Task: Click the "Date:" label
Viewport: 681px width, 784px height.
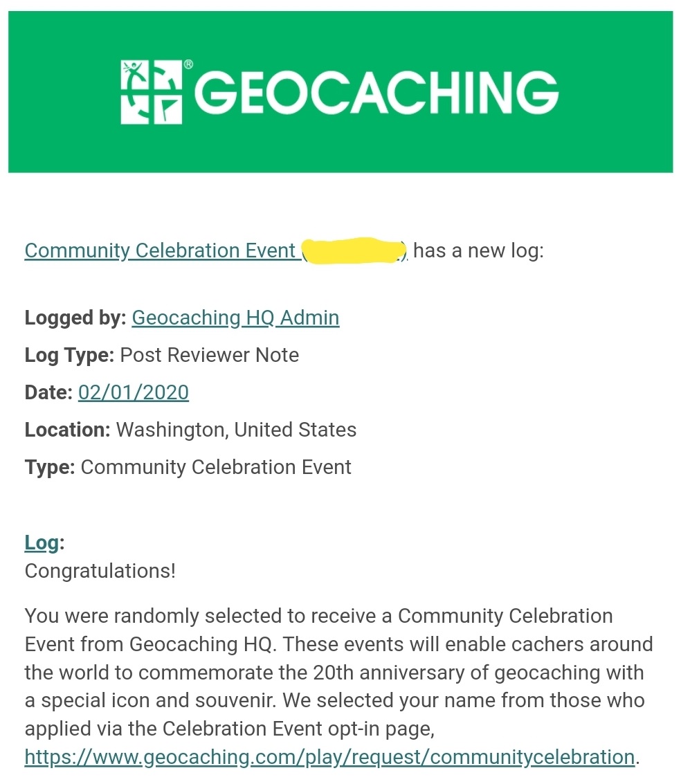Action: (48, 392)
